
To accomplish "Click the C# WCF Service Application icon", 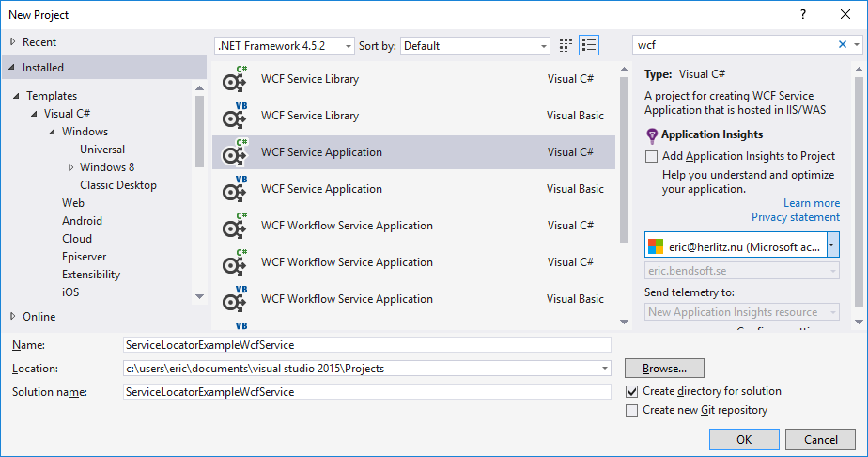I will pyautogui.click(x=234, y=153).
